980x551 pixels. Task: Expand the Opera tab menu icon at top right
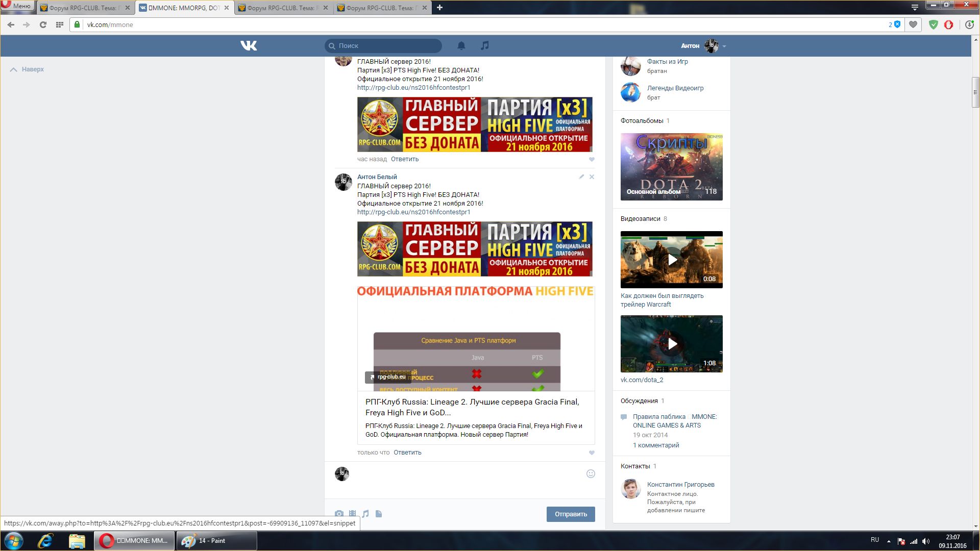tap(915, 7)
